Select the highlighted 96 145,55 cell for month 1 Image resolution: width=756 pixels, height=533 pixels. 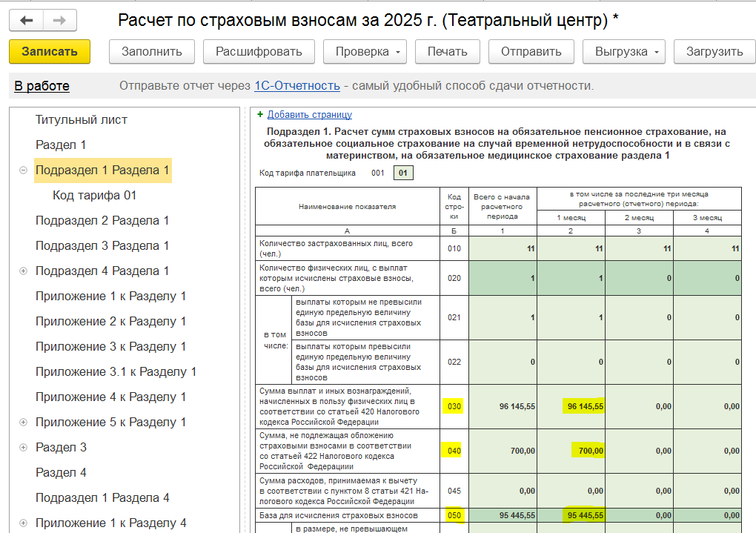click(585, 406)
